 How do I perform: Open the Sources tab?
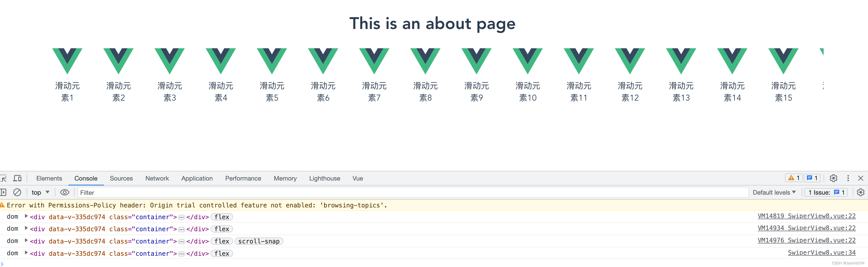pos(121,178)
